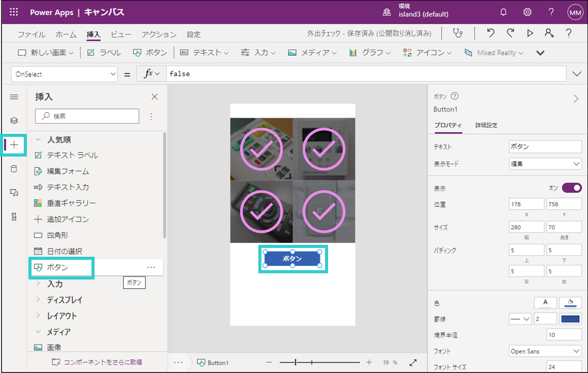Viewport: 588px width, 373px height.
Task: Open the fx function dropdown
Action: [151, 74]
